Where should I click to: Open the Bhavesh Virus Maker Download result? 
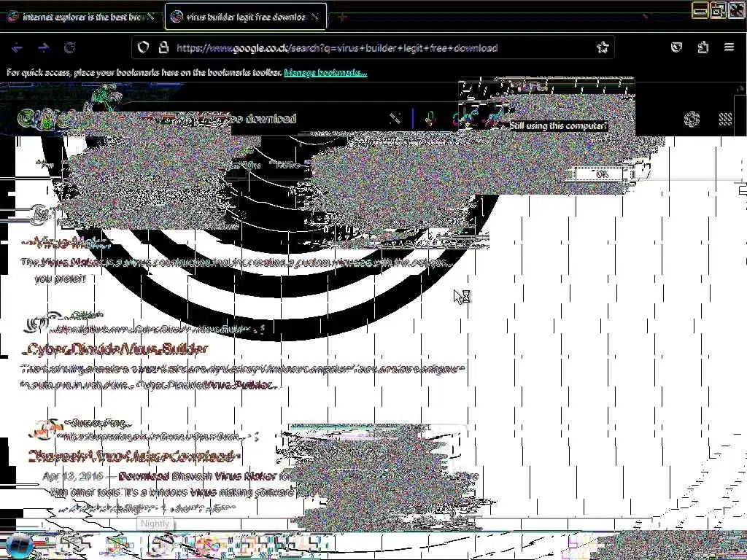pyautogui.click(x=133, y=456)
